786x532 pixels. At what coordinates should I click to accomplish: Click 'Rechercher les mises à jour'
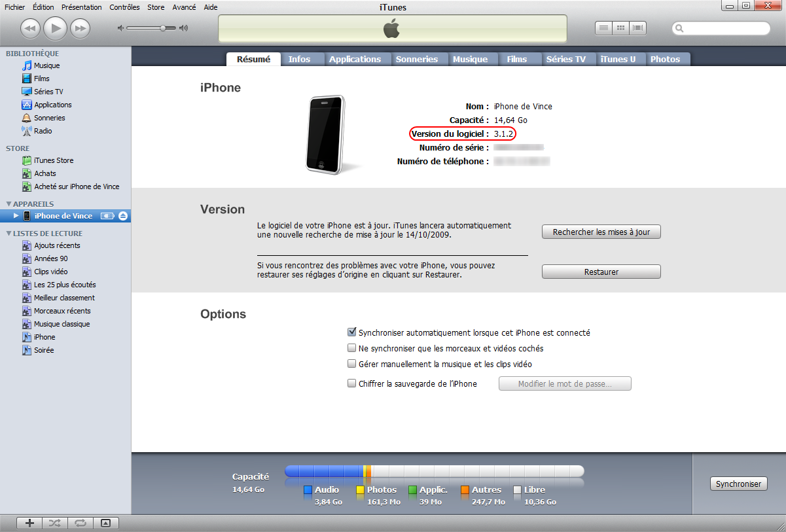click(x=601, y=231)
